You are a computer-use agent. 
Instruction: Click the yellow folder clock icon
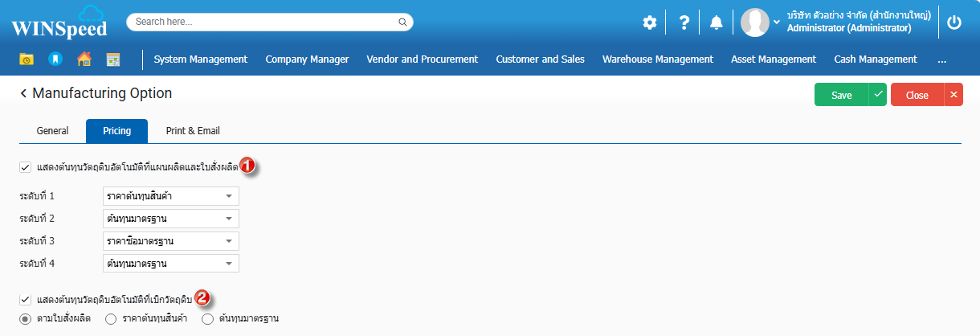[x=27, y=59]
